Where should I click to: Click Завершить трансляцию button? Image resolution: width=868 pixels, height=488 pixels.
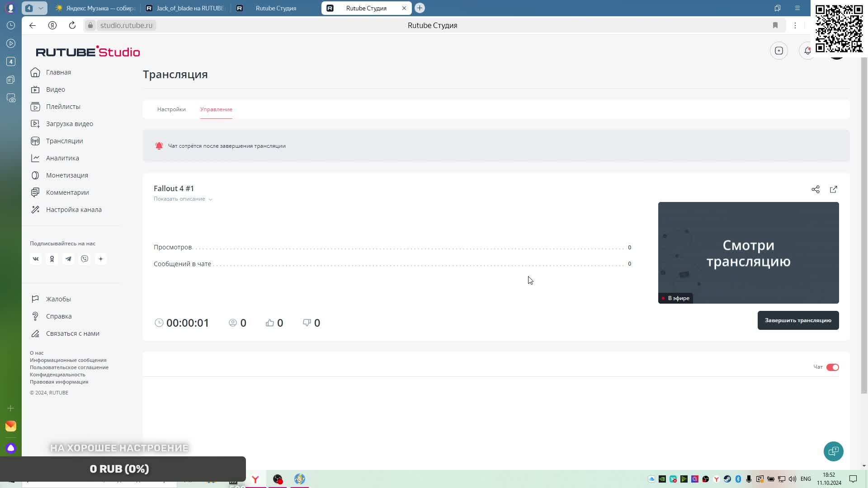point(797,320)
